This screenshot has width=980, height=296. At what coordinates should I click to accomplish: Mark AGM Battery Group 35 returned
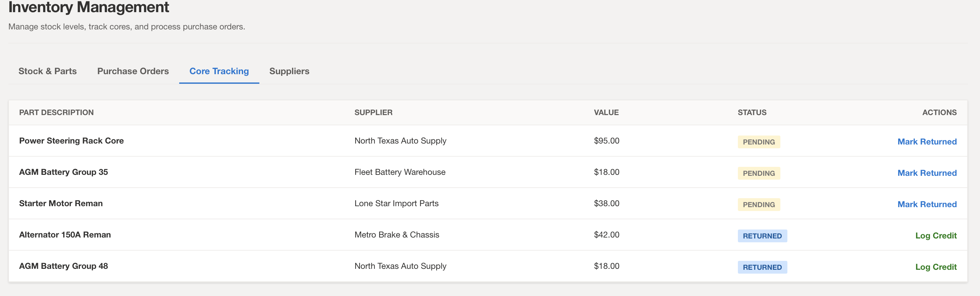[927, 173]
